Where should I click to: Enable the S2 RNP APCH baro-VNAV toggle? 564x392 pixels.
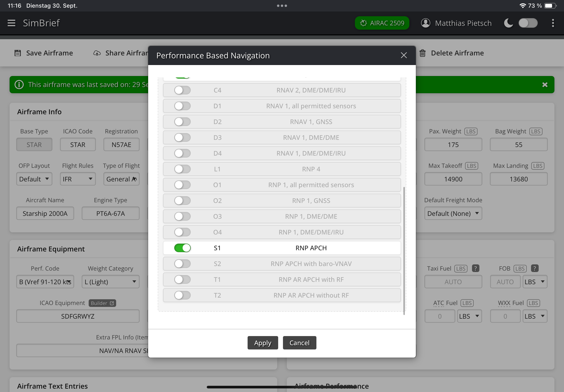182,264
